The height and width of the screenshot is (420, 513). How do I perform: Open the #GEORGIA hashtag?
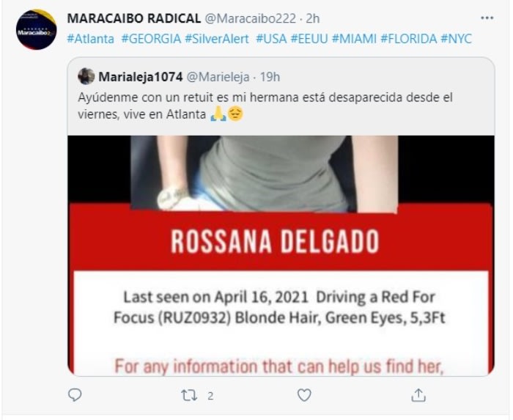[x=151, y=39]
